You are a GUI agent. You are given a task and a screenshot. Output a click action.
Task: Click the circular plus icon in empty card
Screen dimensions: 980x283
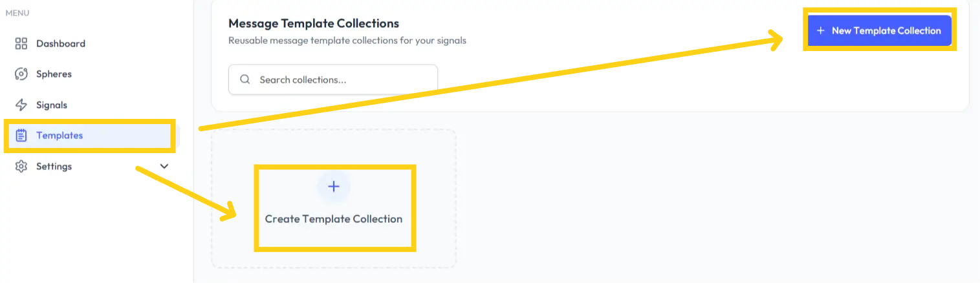point(334,187)
